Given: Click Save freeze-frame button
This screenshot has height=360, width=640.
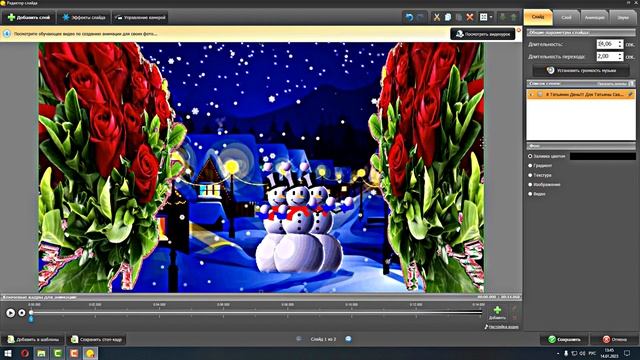Looking at the screenshot, I should (97, 340).
